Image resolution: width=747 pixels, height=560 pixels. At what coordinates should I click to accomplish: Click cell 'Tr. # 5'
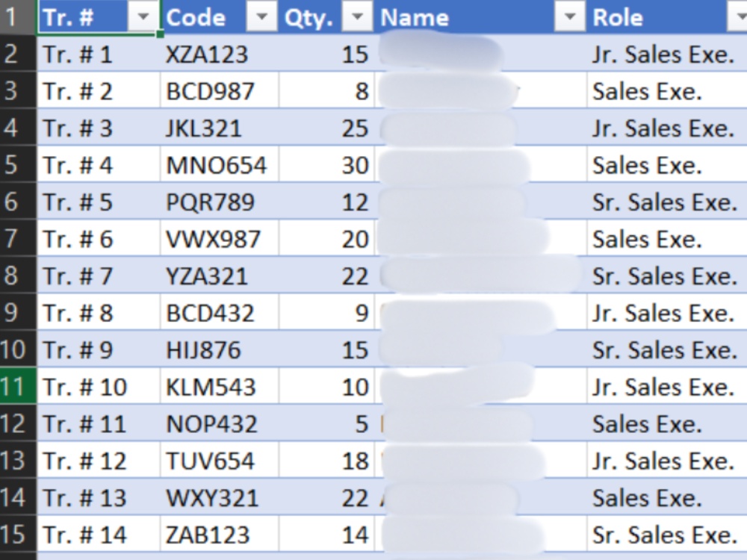99,202
